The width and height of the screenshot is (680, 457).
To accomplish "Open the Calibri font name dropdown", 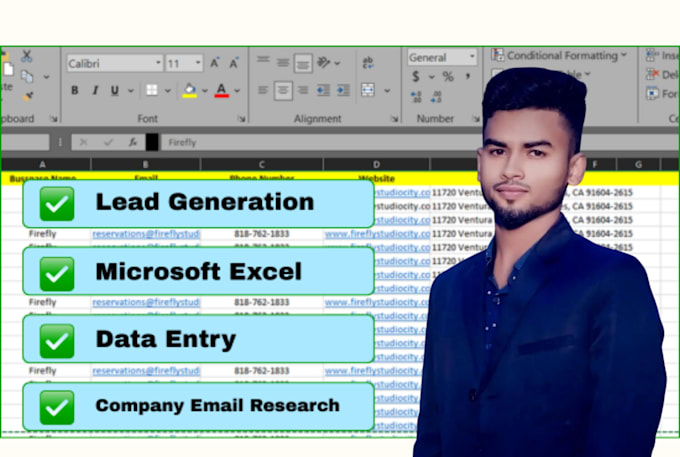I will pos(158,63).
